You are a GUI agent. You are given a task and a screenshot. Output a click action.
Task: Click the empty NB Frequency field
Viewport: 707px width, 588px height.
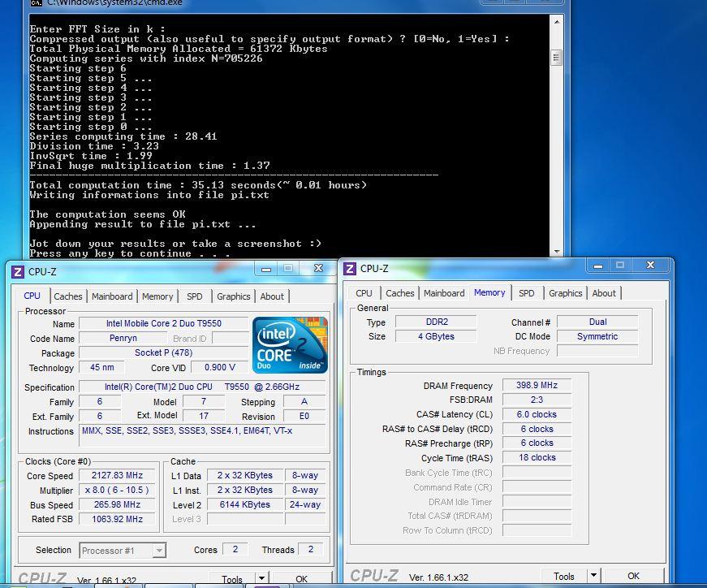tap(598, 351)
